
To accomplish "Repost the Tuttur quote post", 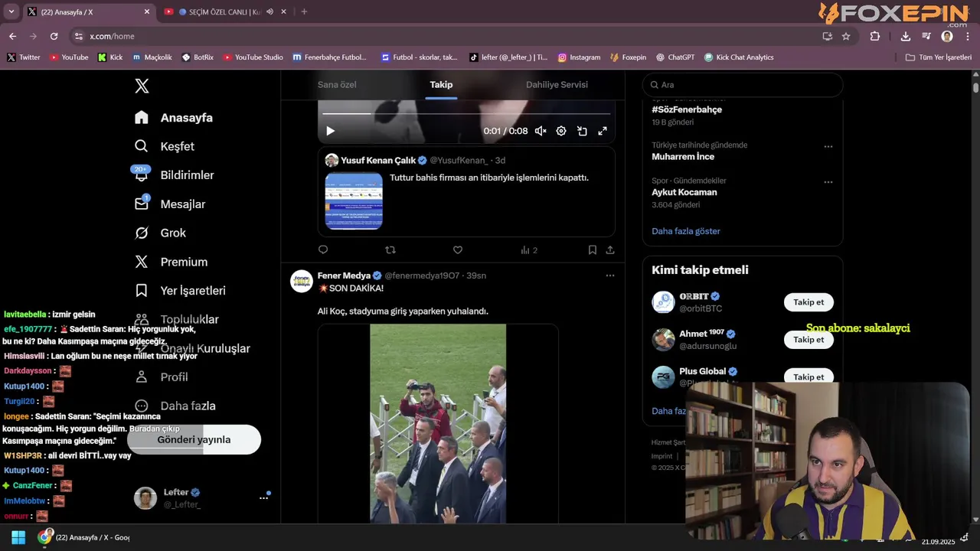I will coord(390,250).
